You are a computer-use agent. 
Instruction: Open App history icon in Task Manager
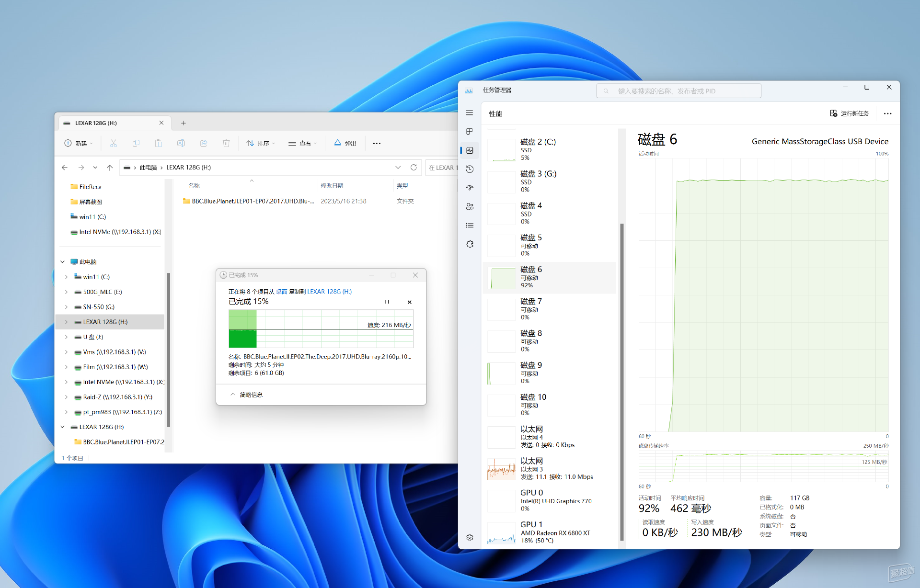point(470,169)
